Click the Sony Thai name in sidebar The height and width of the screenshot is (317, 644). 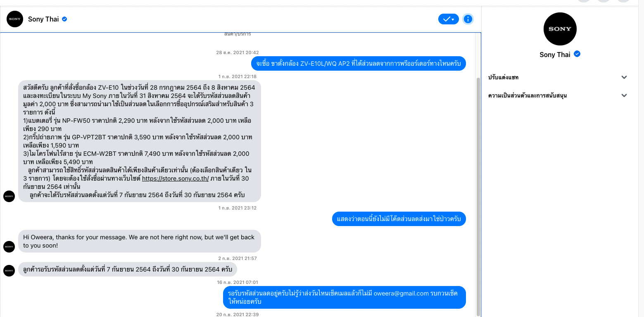pos(555,55)
